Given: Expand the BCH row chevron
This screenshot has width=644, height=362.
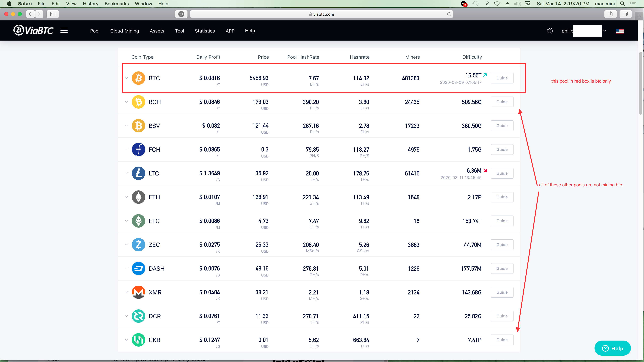Looking at the screenshot, I should (x=126, y=102).
